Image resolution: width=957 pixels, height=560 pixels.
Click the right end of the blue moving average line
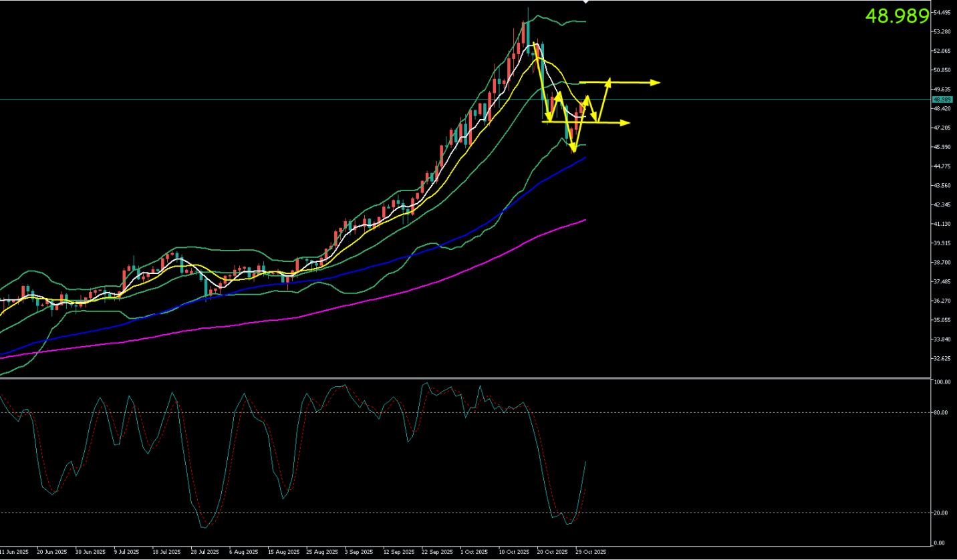click(x=585, y=158)
